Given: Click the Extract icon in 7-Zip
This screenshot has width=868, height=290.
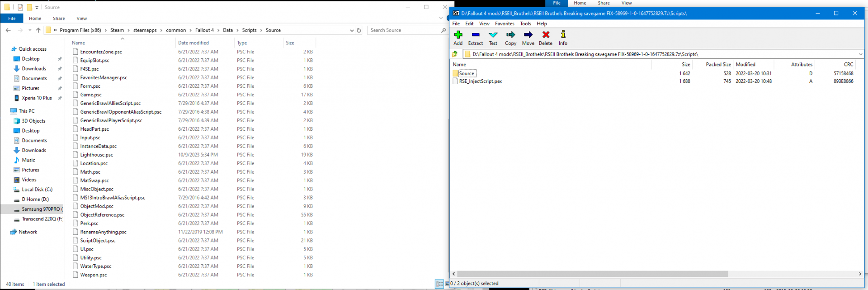Looking at the screenshot, I should (x=475, y=38).
